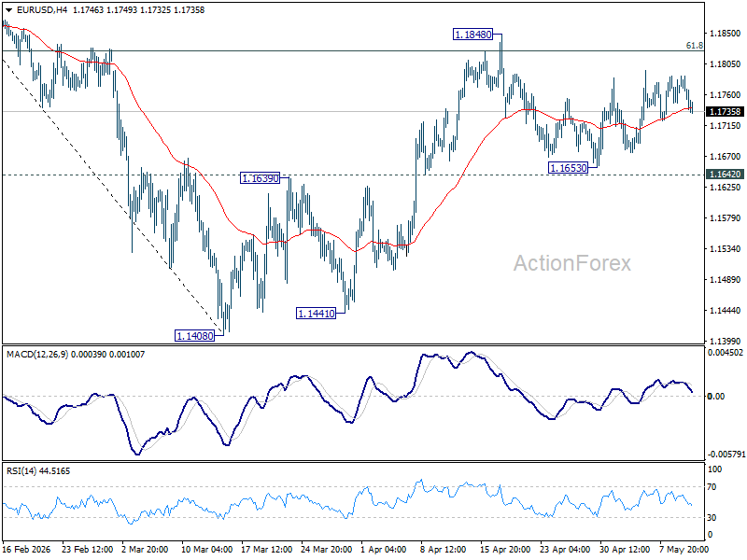This screenshot has height=560, width=747.
Task: Select the 1.16390 price label
Action: coord(261,178)
